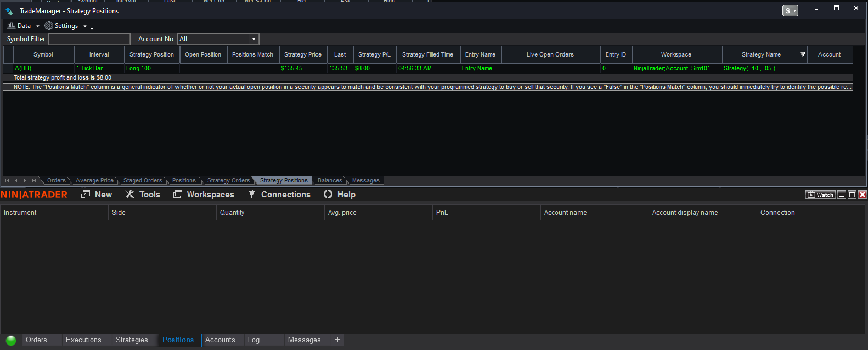Open the Data menu in TradeManager

pyautogui.click(x=23, y=26)
